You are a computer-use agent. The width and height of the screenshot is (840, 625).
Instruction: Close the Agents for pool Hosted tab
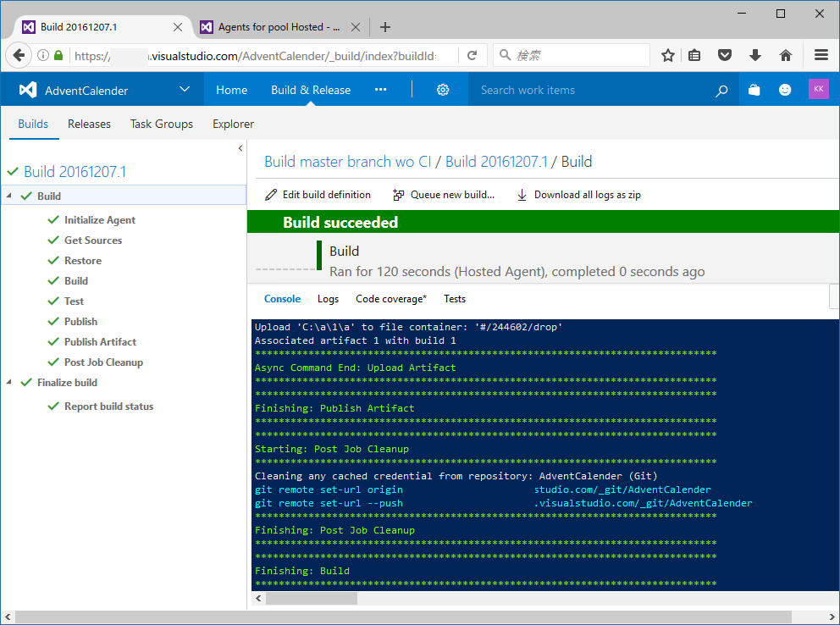click(355, 27)
